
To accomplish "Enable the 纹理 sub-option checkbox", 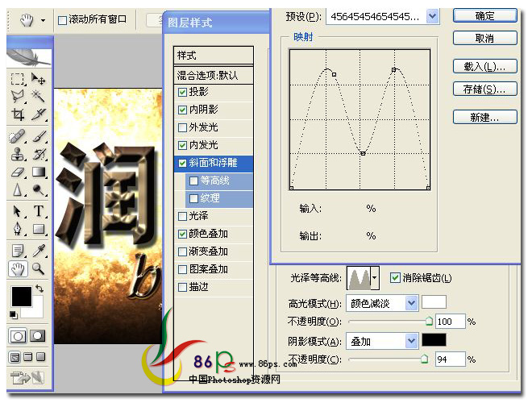I will tap(193, 198).
